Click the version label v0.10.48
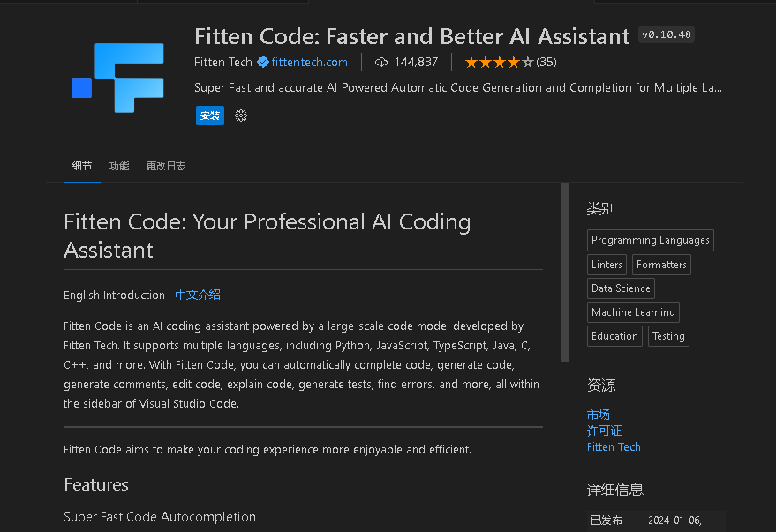This screenshot has width=776, height=532. 667,34
